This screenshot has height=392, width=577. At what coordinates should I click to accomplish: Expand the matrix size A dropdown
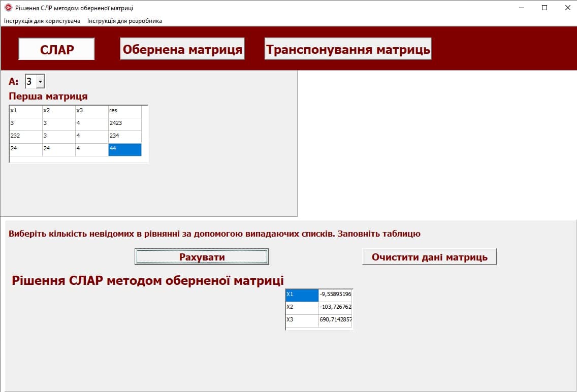point(40,81)
